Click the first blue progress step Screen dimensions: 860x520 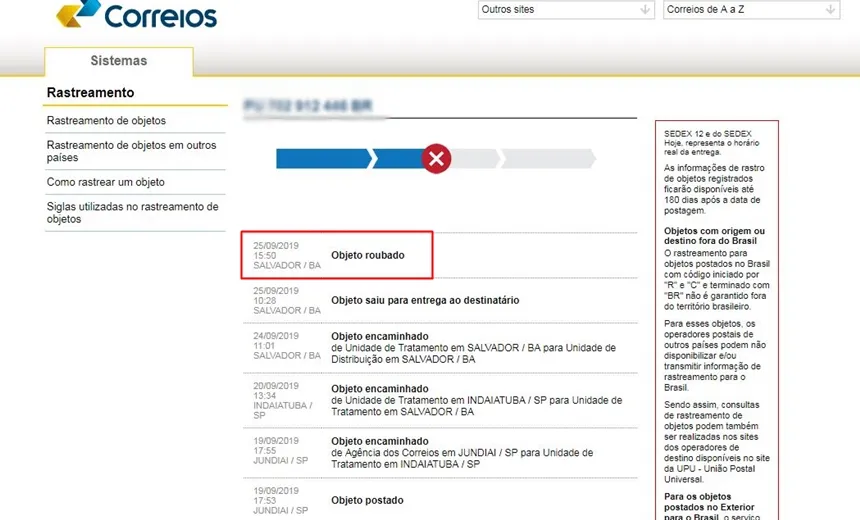point(324,159)
